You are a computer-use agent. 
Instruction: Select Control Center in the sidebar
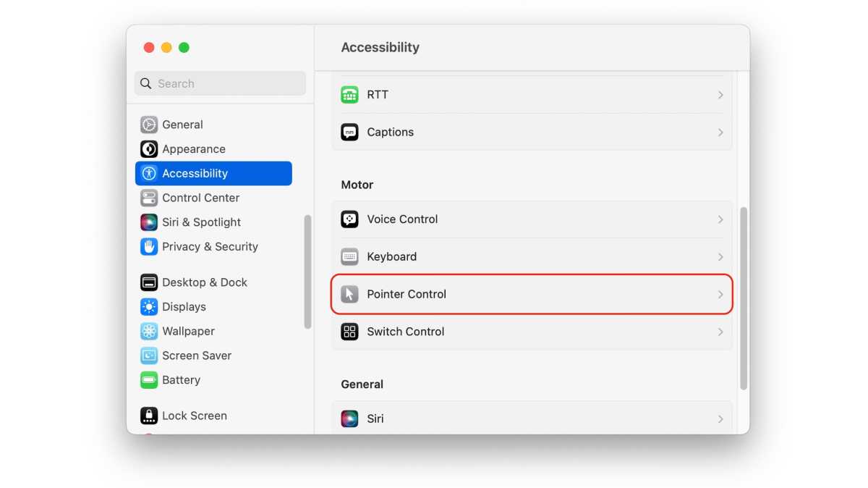(200, 198)
